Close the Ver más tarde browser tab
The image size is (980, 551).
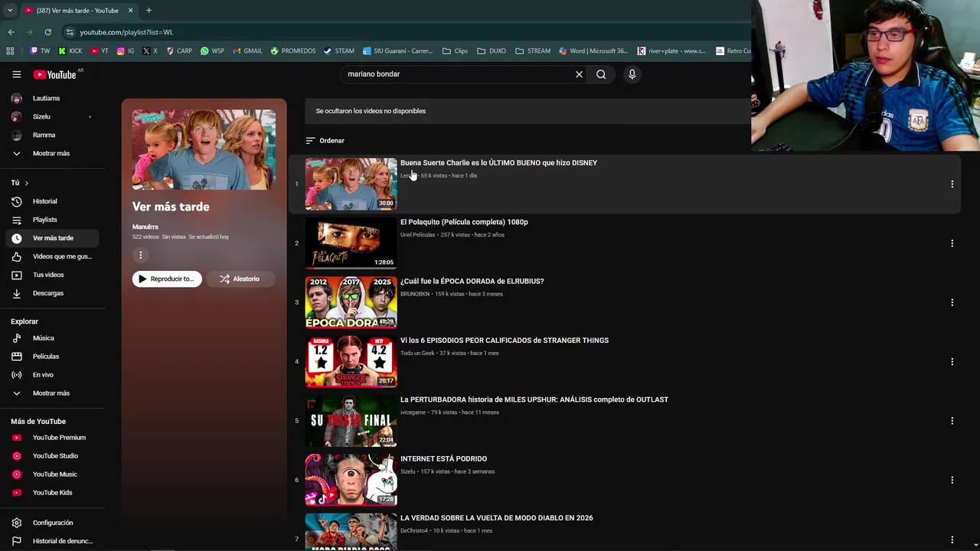click(130, 11)
